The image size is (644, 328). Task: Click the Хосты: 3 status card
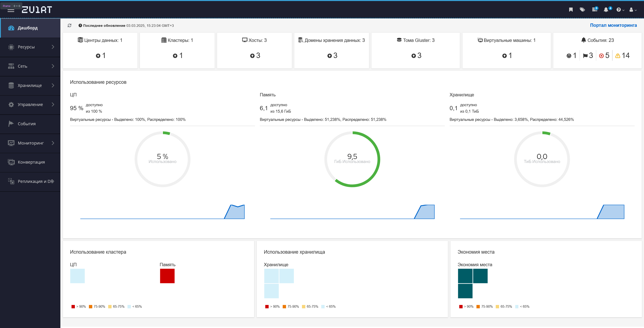click(x=254, y=50)
